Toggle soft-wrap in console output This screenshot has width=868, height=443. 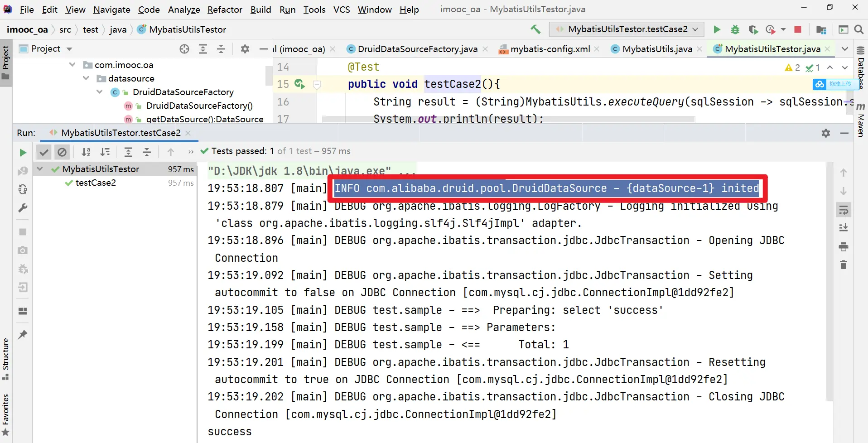click(x=843, y=210)
